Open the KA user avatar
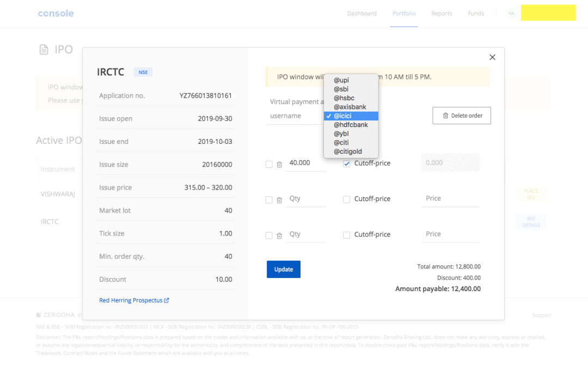 tap(511, 14)
